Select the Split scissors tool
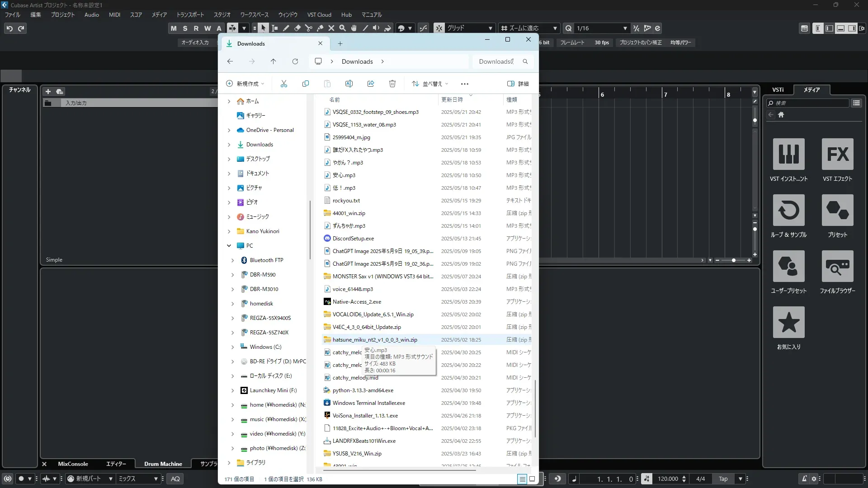The image size is (868, 488). 309,28
